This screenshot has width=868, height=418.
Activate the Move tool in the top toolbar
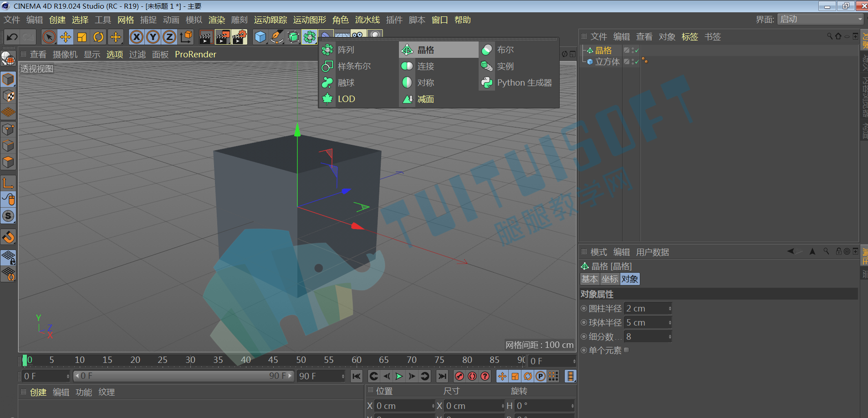coord(66,37)
